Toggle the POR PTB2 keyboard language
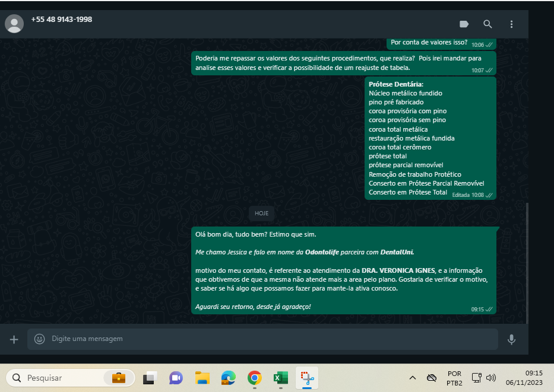 point(454,378)
